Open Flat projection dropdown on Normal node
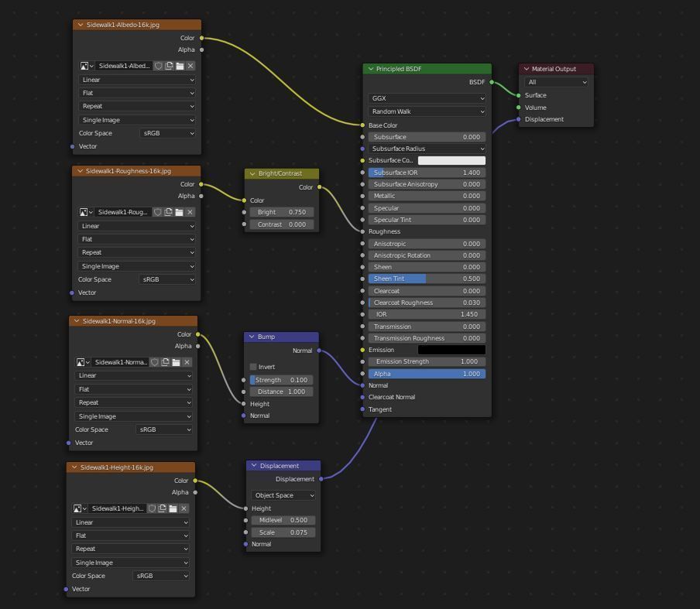700x609 pixels. [x=133, y=389]
